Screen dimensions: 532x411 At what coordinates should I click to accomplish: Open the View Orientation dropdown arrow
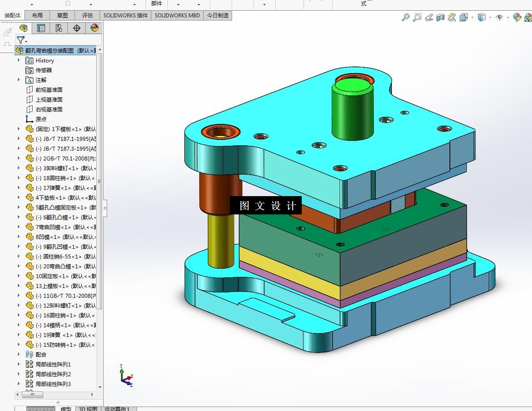(472, 18)
